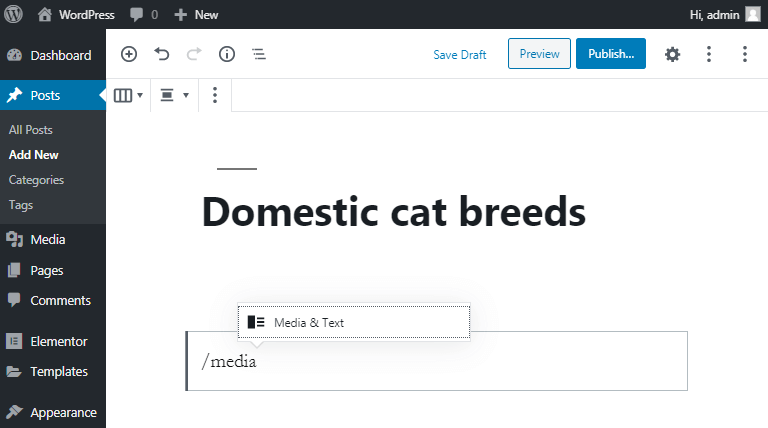The width and height of the screenshot is (768, 428).
Task: Click Save Draft
Action: [x=459, y=54]
